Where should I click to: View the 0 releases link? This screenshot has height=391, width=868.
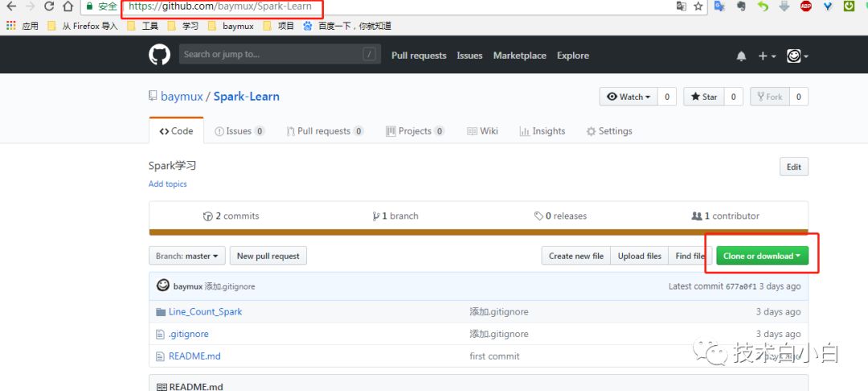coord(560,216)
